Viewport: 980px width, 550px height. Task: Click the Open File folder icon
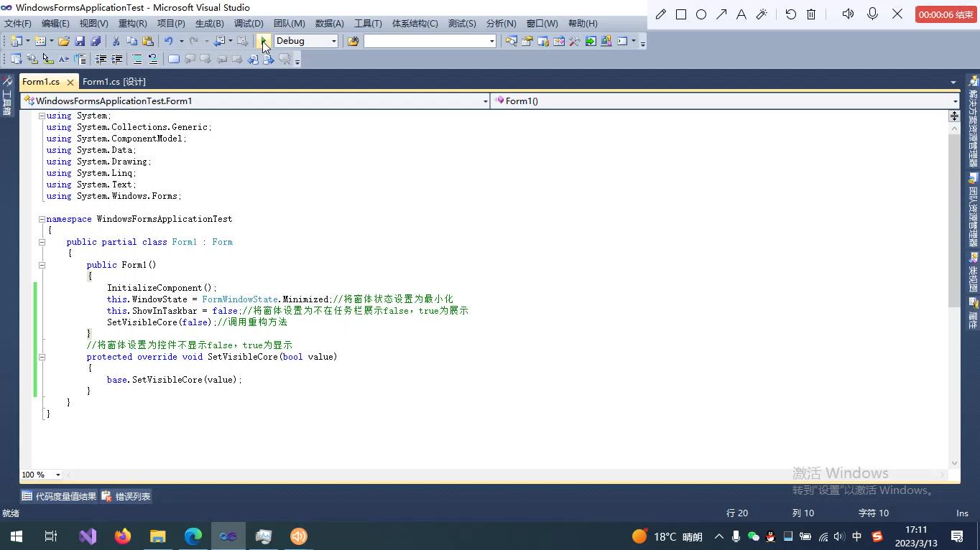[63, 41]
